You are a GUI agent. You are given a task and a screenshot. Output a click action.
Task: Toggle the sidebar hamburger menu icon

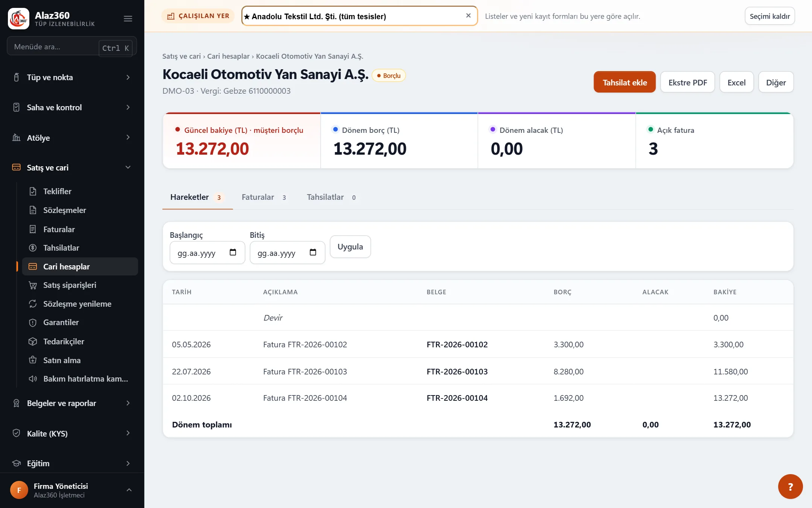point(128,18)
